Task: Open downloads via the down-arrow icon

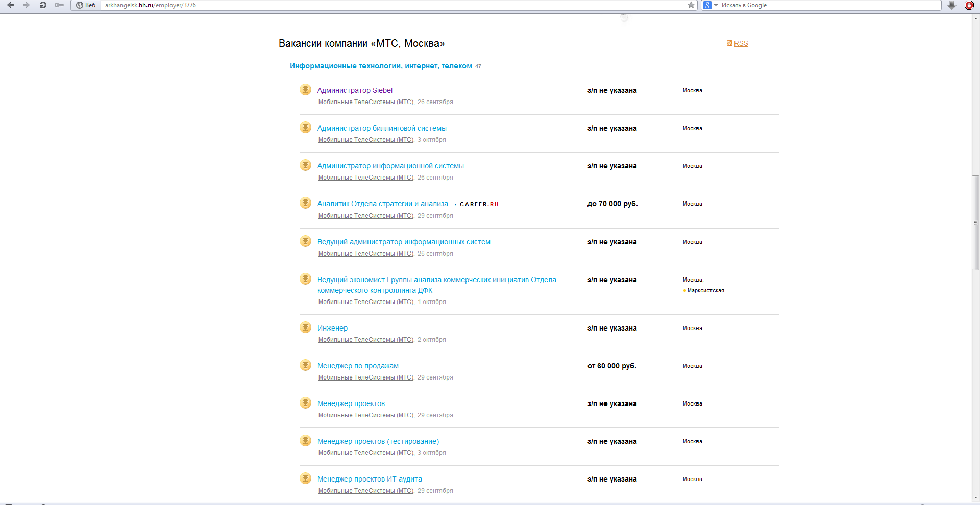Action: (x=952, y=5)
